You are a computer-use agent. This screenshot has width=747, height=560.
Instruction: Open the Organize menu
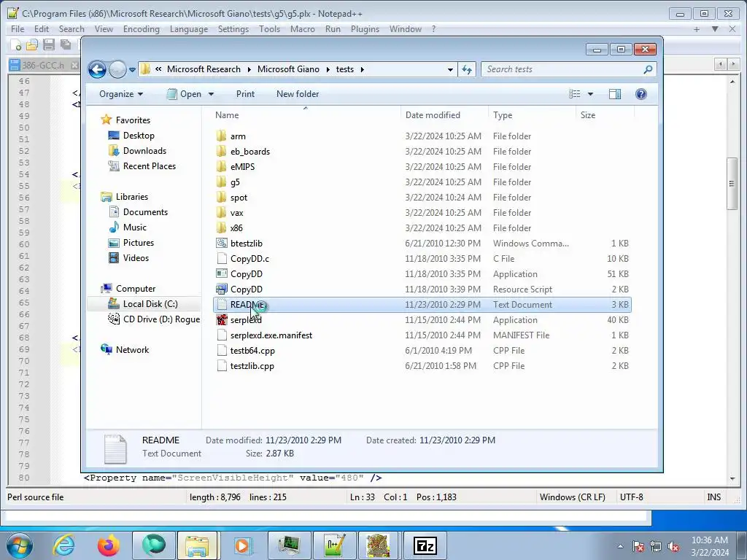pos(121,94)
